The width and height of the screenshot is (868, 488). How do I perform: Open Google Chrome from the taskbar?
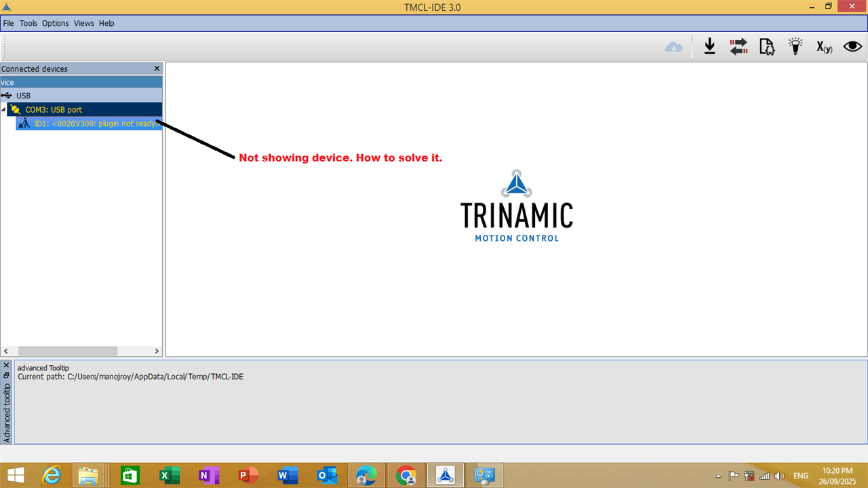point(406,475)
